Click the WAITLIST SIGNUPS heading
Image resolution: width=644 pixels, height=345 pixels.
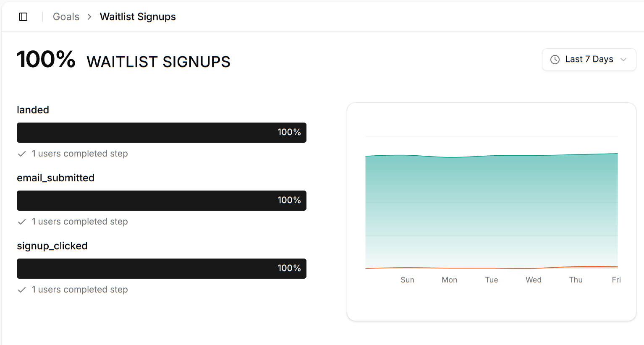[x=158, y=62]
